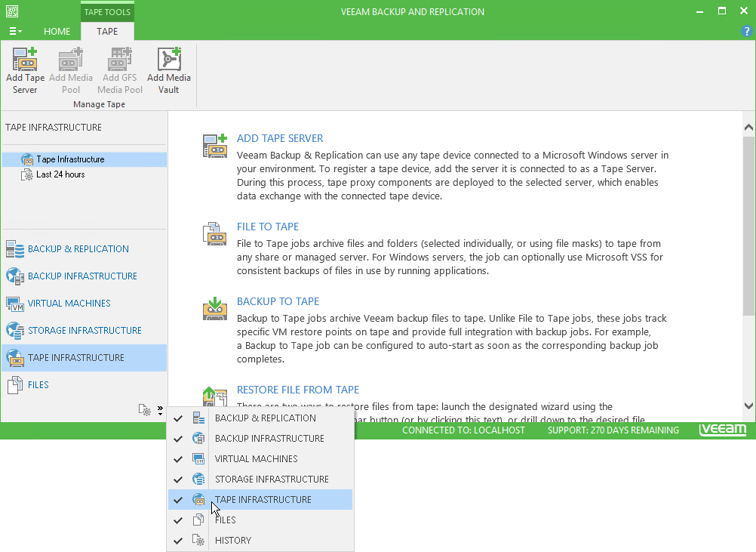756x552 pixels.
Task: Uncheck the Storage Infrastructure checkmark
Action: tap(178, 480)
